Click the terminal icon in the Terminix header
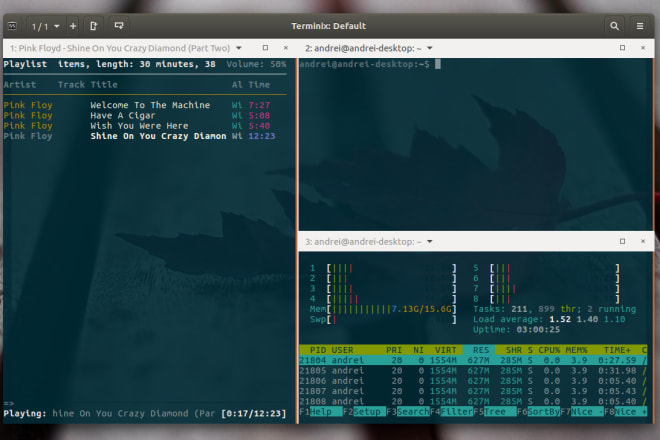 click(13, 26)
